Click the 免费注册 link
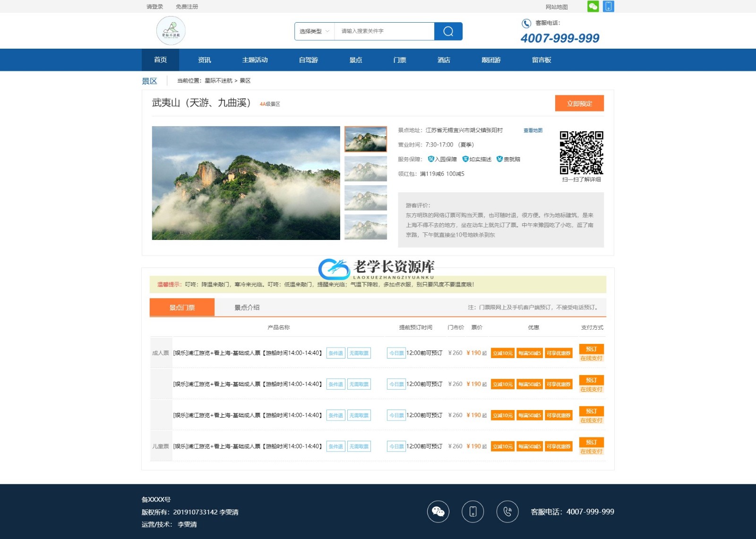The image size is (756, 539). coord(187,7)
